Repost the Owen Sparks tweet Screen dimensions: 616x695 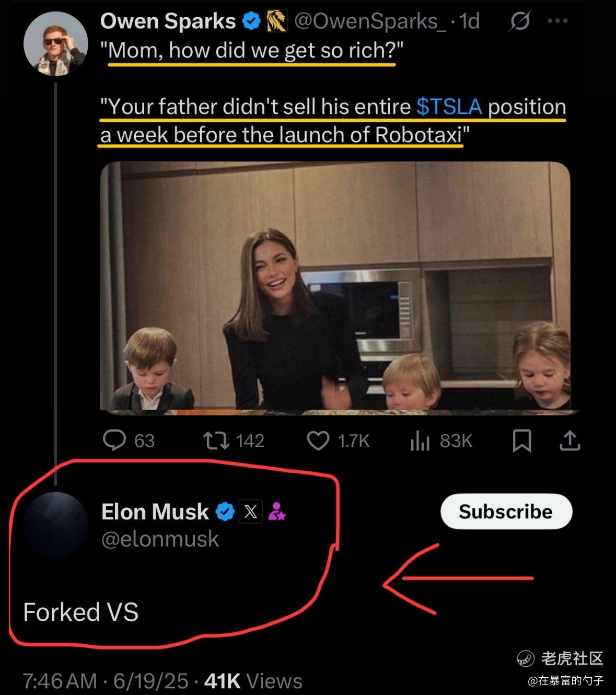(x=216, y=441)
